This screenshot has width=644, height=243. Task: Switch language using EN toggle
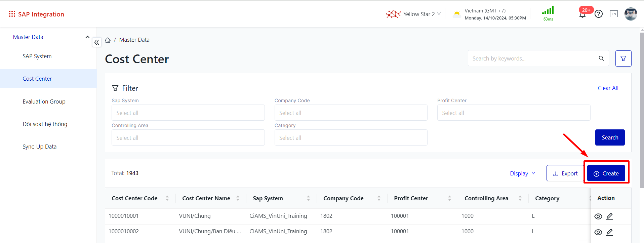click(614, 14)
